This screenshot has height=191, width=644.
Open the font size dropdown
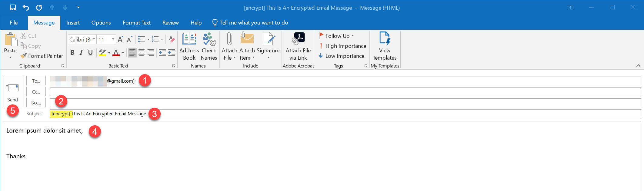click(113, 39)
